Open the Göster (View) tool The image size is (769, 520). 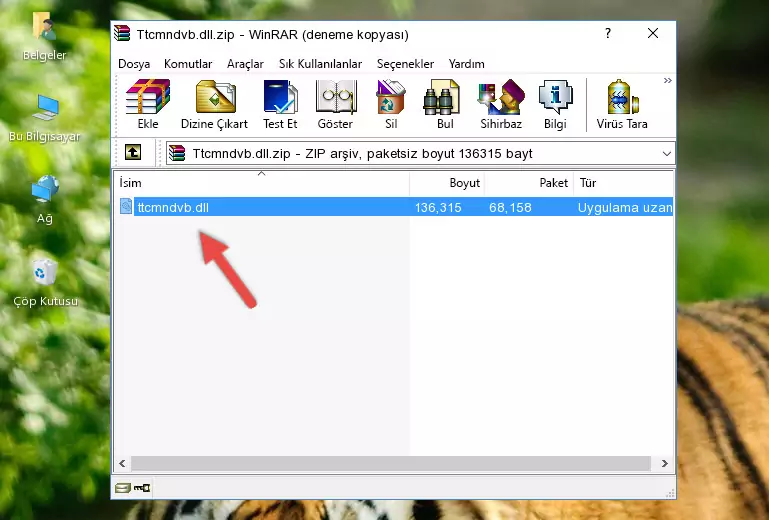point(335,104)
